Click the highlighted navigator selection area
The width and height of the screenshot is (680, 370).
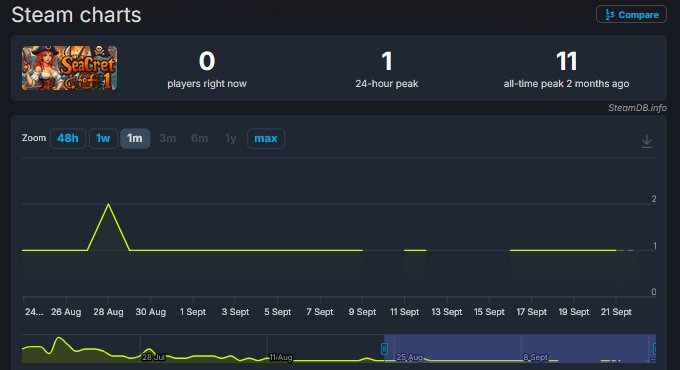pyautogui.click(x=520, y=348)
